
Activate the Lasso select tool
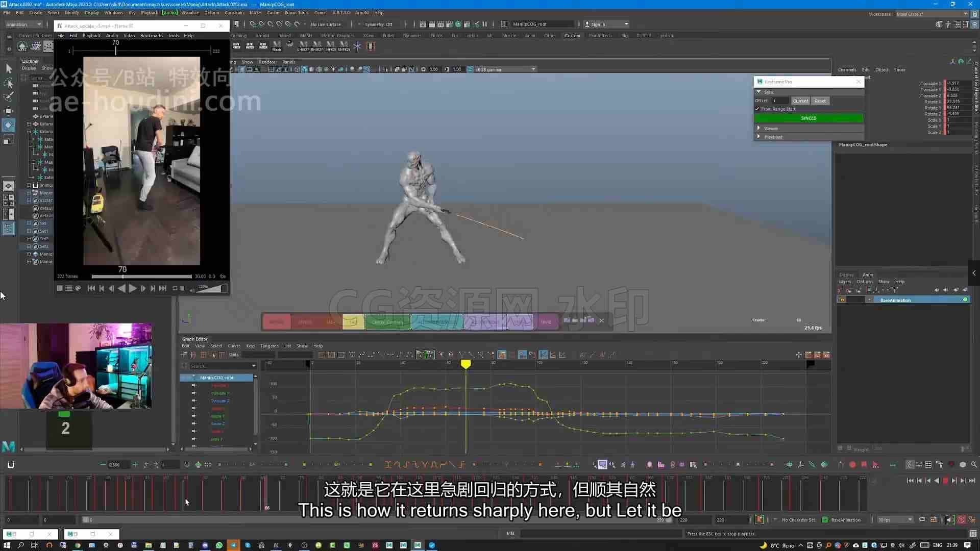point(9,83)
